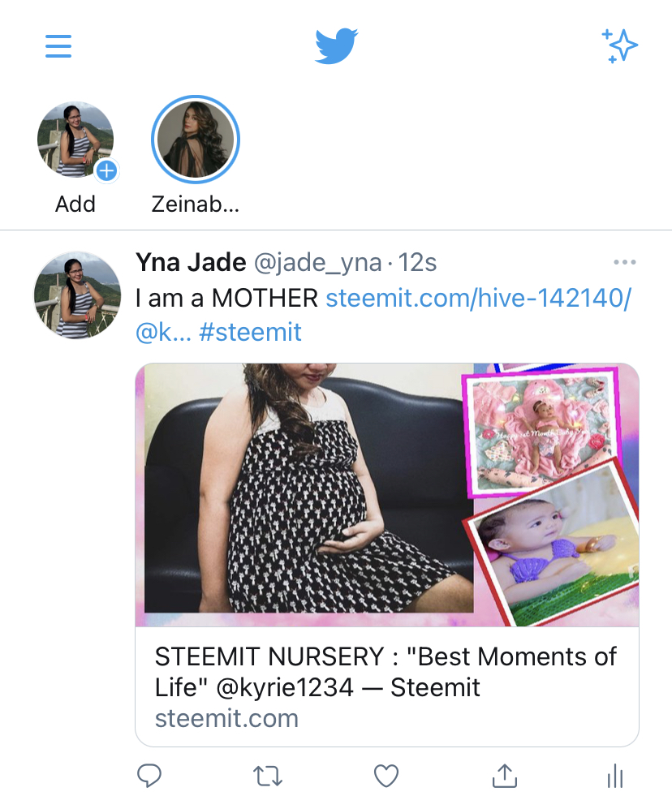Screen dimensions: 672x796
Task: View Zeinab's fleet story
Action: (x=196, y=140)
